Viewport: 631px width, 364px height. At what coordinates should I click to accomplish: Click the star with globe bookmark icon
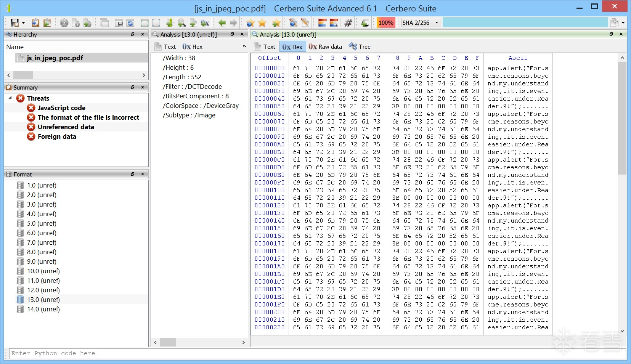(x=250, y=23)
